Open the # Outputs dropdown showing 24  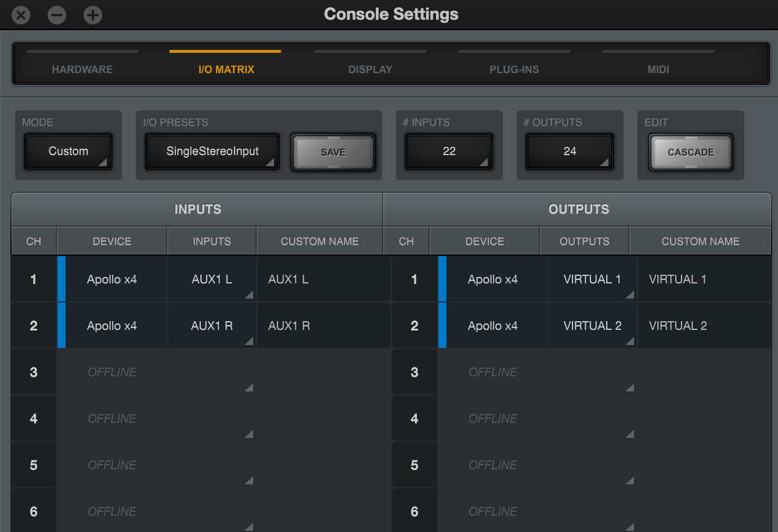pyautogui.click(x=570, y=152)
